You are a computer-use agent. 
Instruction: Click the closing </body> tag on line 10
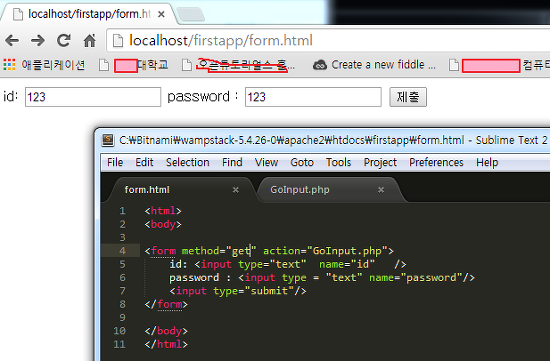[166, 331]
